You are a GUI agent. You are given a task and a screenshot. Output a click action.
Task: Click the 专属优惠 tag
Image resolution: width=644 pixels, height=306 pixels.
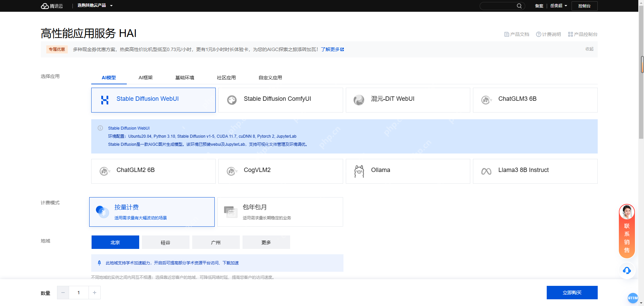pos(57,49)
